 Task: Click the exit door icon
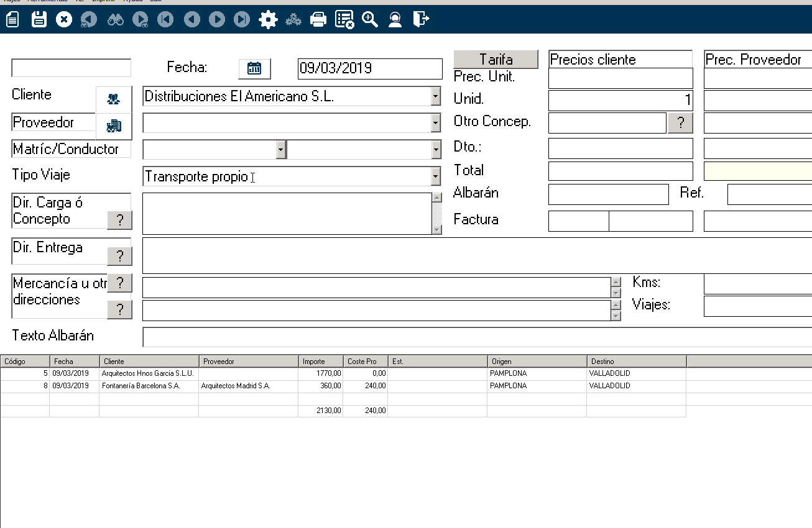421,20
